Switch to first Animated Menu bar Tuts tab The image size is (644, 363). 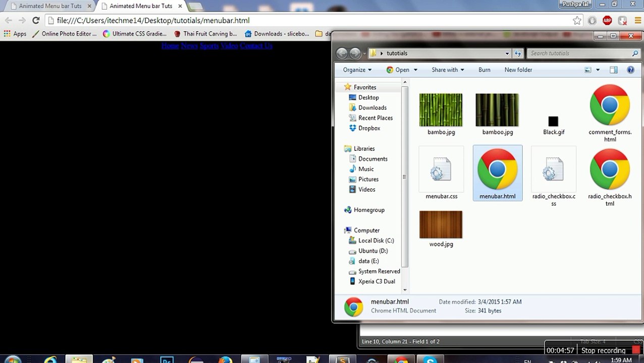point(50,6)
